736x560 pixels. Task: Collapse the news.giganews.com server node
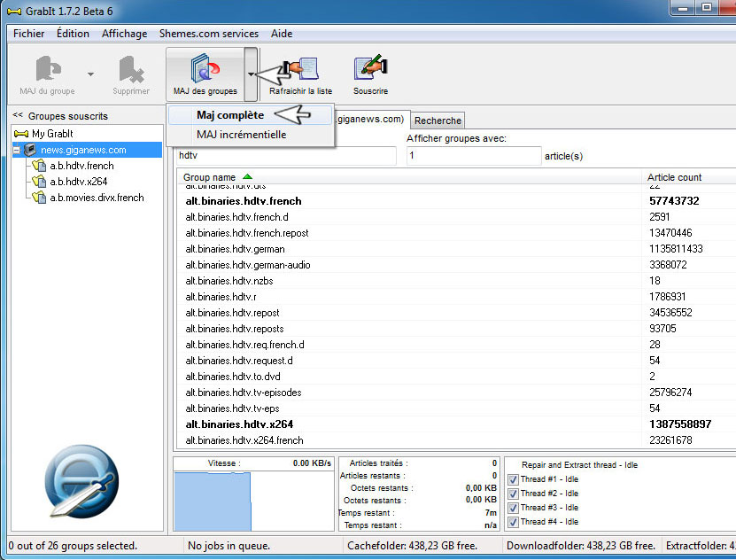point(17,151)
